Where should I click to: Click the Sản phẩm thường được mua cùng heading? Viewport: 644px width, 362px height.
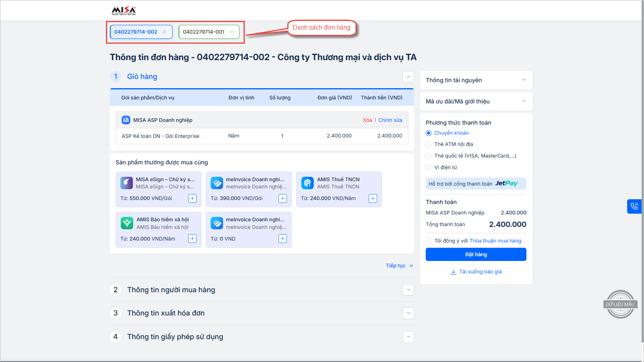tap(162, 162)
